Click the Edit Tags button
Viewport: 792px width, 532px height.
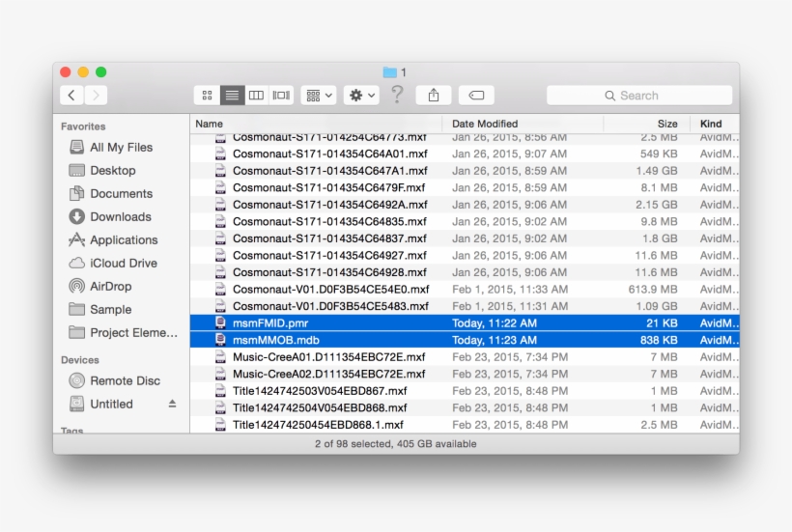tap(476, 95)
